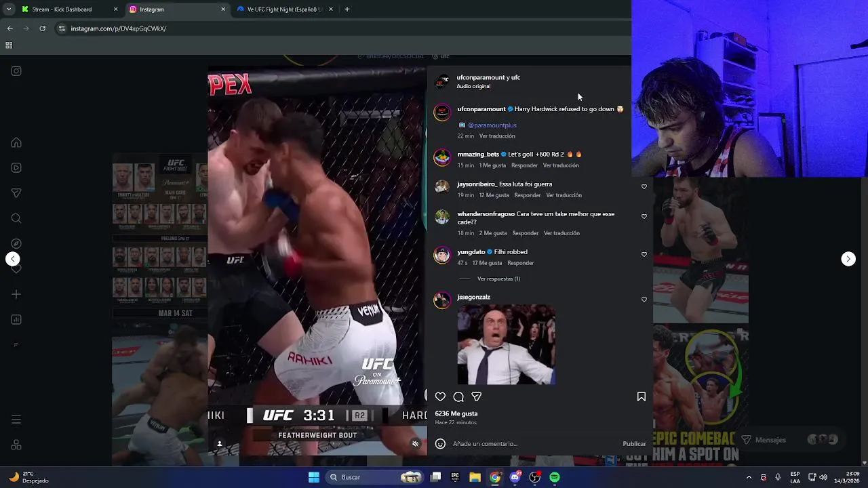Open the Chrome tab search dropdown

9,9
